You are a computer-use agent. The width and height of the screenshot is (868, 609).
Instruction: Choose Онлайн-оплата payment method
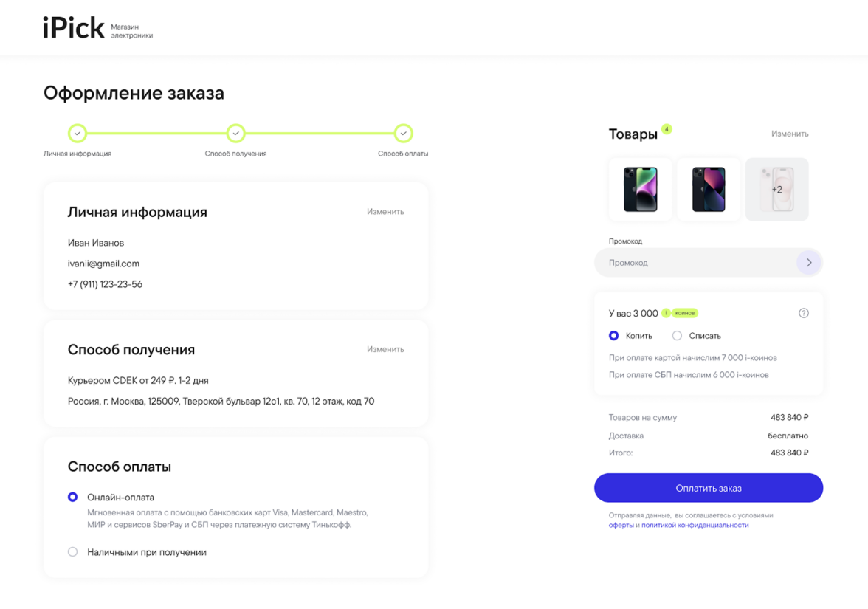point(73,498)
